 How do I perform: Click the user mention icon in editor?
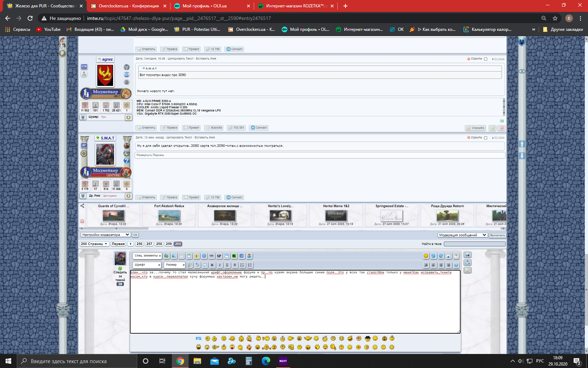tap(249, 256)
